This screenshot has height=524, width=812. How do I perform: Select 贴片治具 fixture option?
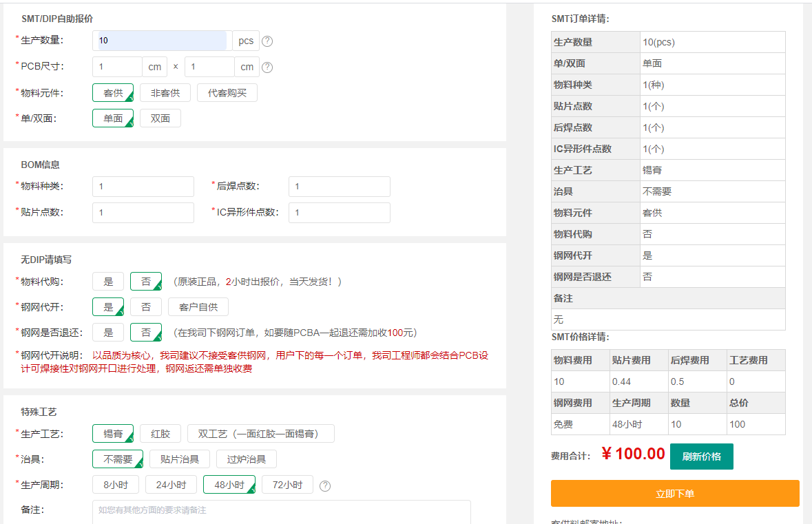(180, 459)
